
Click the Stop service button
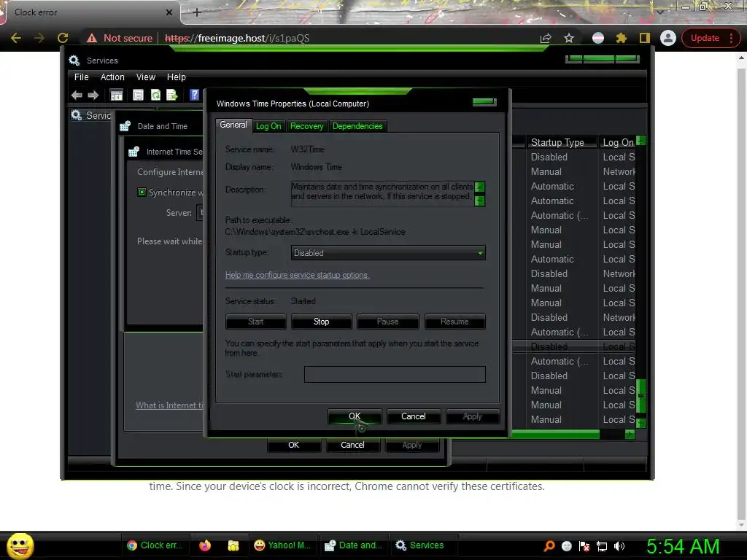coord(322,322)
